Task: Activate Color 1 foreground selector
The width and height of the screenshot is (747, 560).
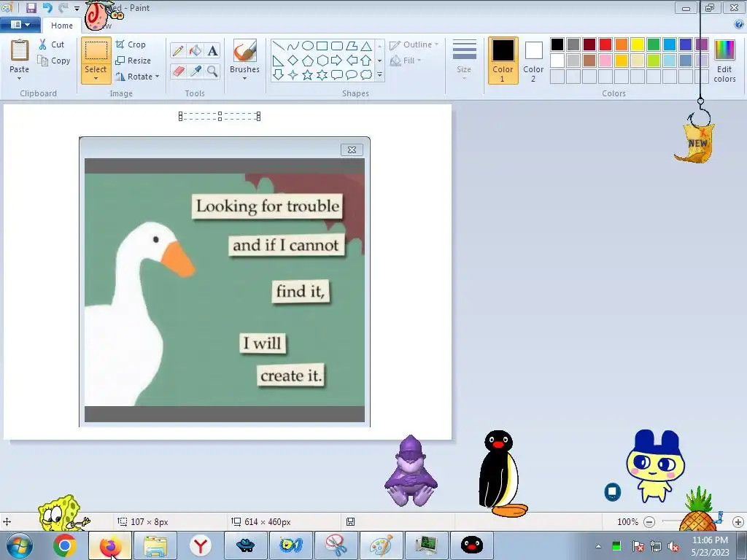Action: [503, 61]
